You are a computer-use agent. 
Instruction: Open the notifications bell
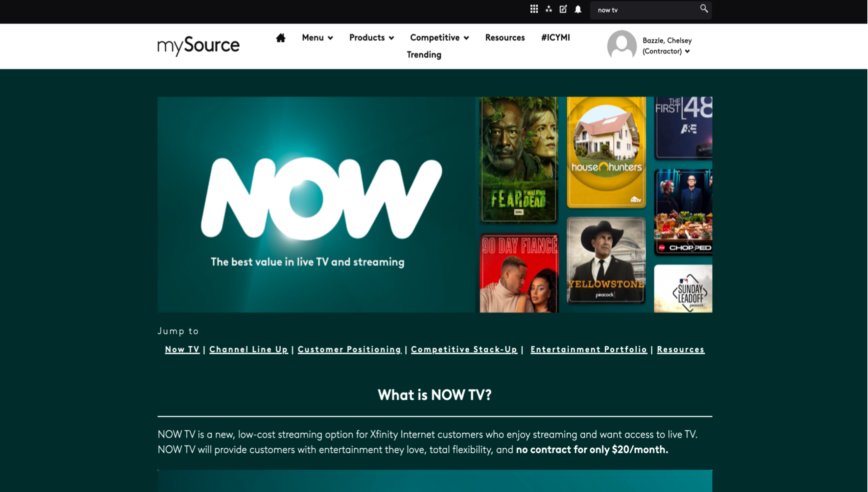(578, 9)
